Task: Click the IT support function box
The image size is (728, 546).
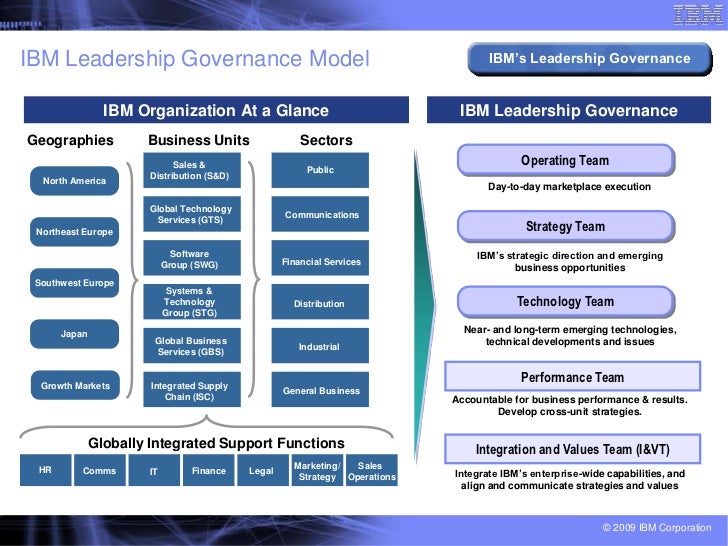Action: pyautogui.click(x=154, y=470)
